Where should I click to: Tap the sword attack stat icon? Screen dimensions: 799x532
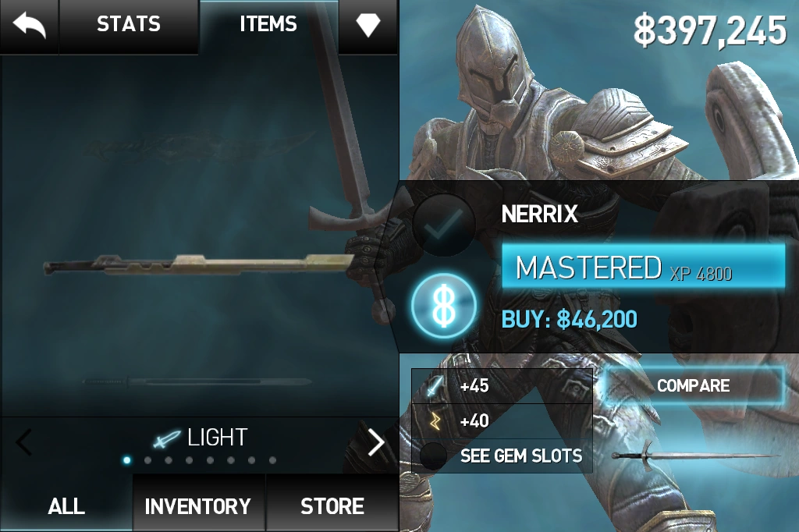point(434,386)
